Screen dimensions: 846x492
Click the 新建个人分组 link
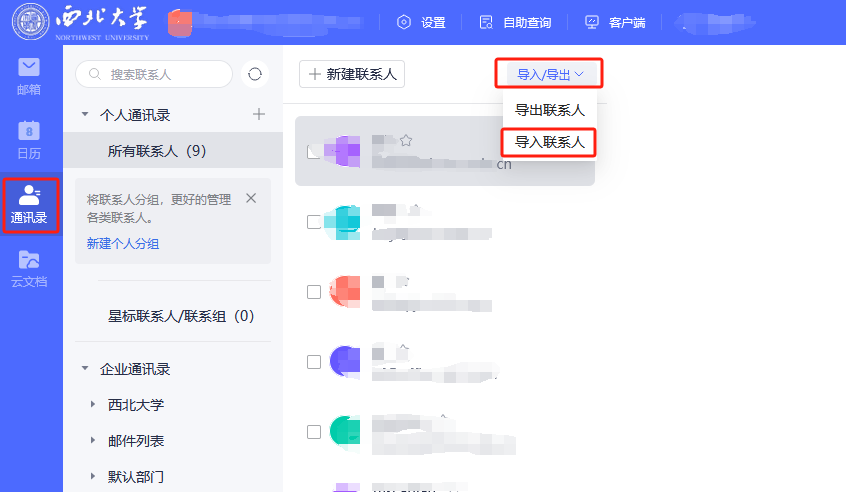pos(123,243)
